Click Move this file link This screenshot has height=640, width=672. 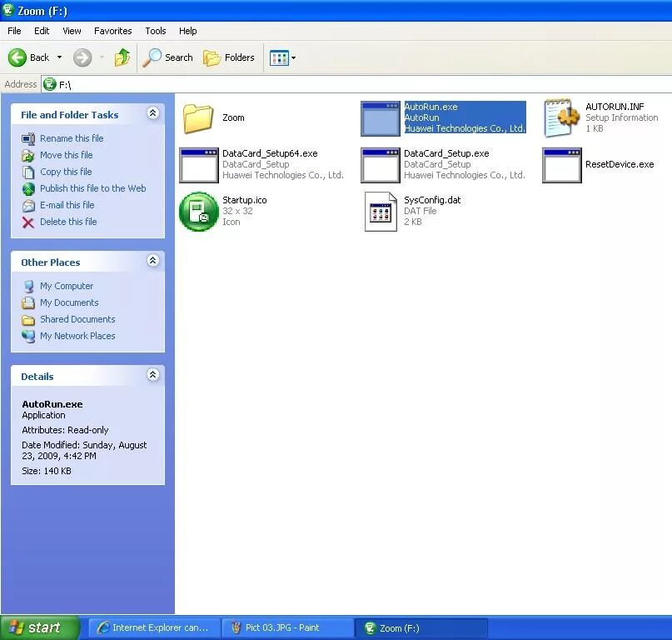tap(66, 155)
